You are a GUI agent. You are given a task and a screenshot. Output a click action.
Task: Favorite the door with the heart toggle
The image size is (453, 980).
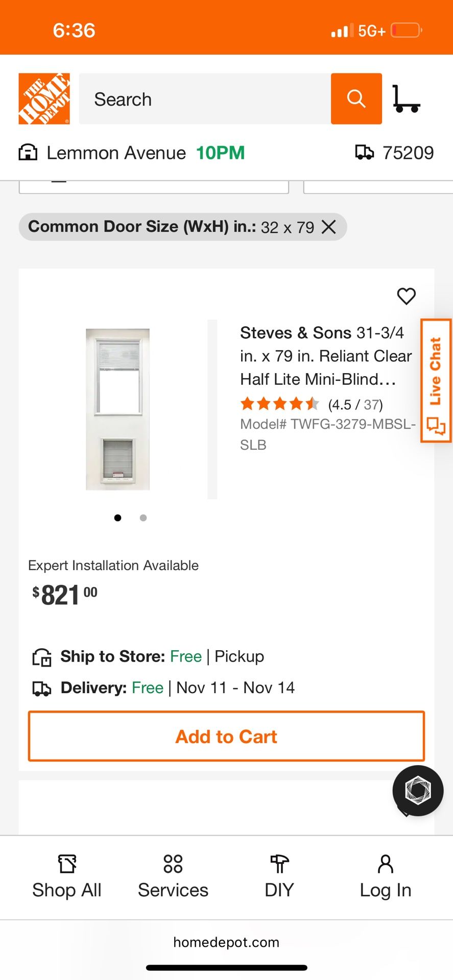point(407,297)
